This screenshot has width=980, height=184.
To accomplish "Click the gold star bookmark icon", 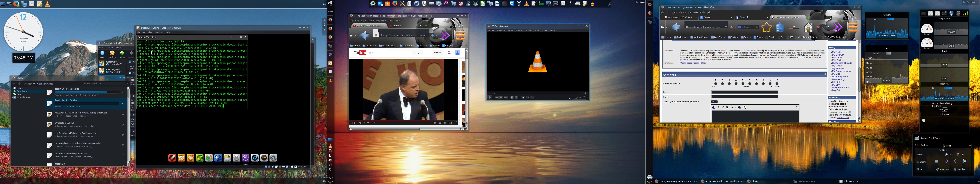I will 767,27.
